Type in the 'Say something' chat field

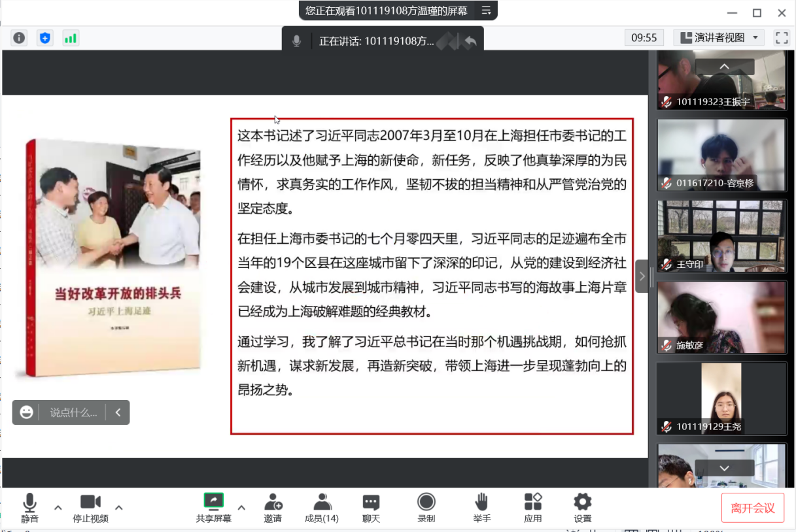tap(73, 412)
